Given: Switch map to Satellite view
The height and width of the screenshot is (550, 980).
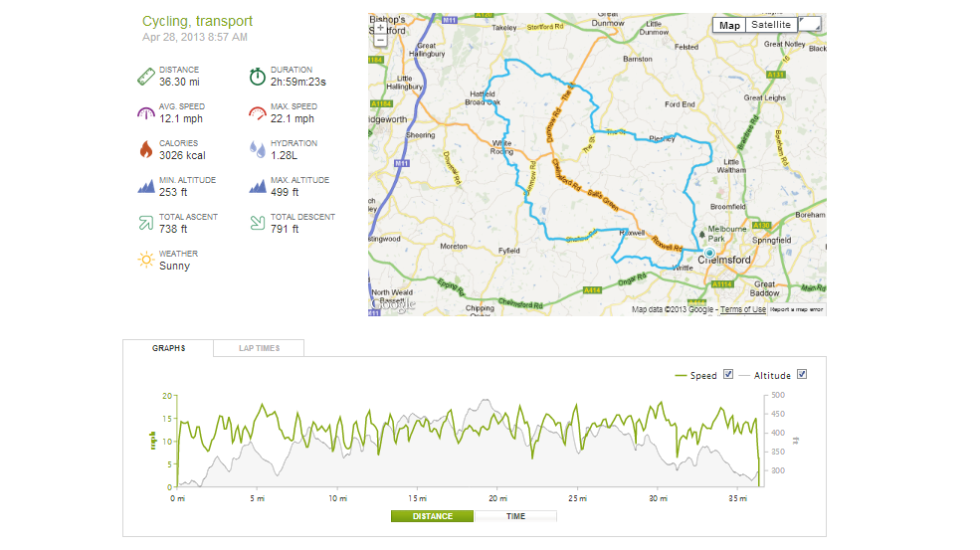Looking at the screenshot, I should (x=771, y=25).
